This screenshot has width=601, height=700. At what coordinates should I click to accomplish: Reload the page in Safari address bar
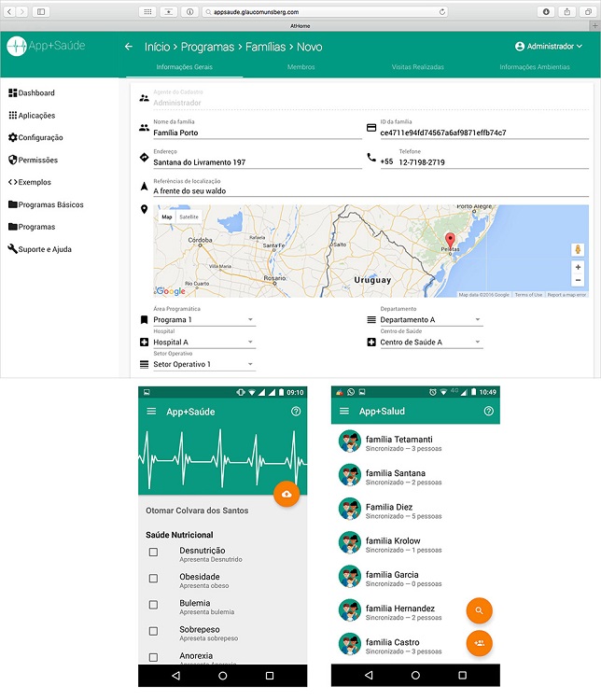(442, 12)
